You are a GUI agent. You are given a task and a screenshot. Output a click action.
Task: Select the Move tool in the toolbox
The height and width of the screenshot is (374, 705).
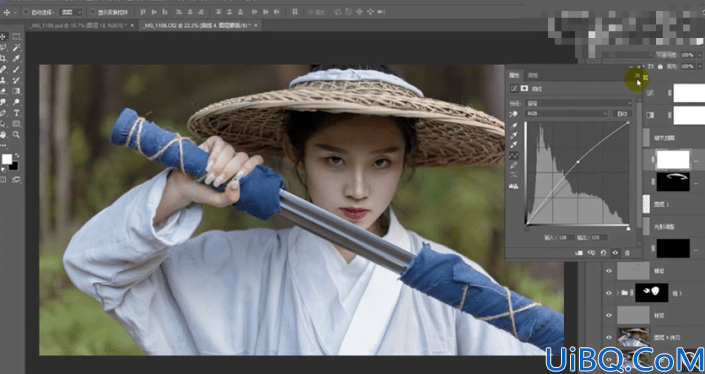tap(3, 37)
